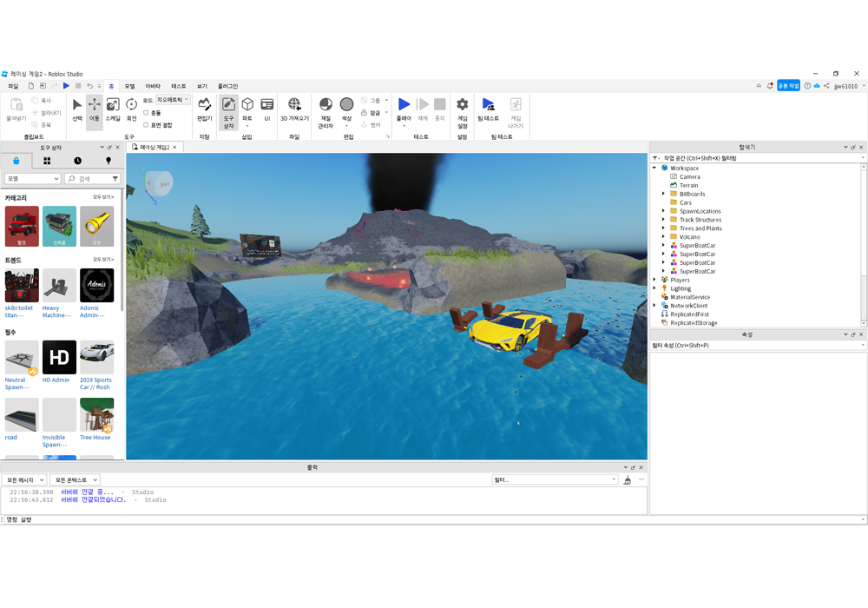Image resolution: width=868 pixels, height=608 pixels.
Task: Expand the Track Structures folder
Action: 663,220
